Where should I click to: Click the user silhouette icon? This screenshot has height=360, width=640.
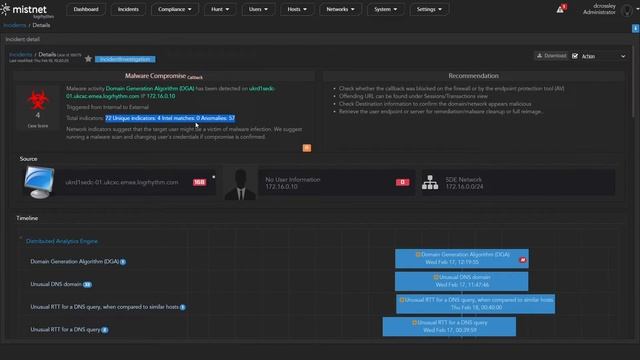coord(240,184)
